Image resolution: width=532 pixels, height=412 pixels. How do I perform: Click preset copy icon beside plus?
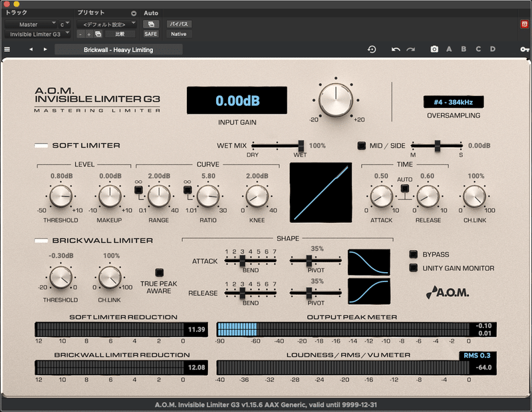(x=98, y=34)
